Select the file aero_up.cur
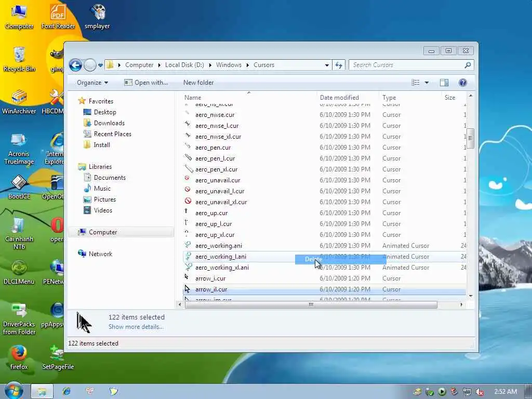The height and width of the screenshot is (399, 532). (211, 213)
